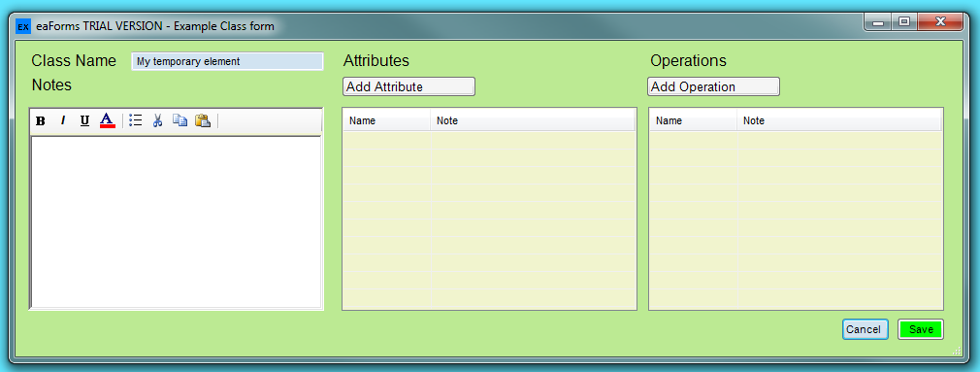Copy selected notes text

point(180,120)
